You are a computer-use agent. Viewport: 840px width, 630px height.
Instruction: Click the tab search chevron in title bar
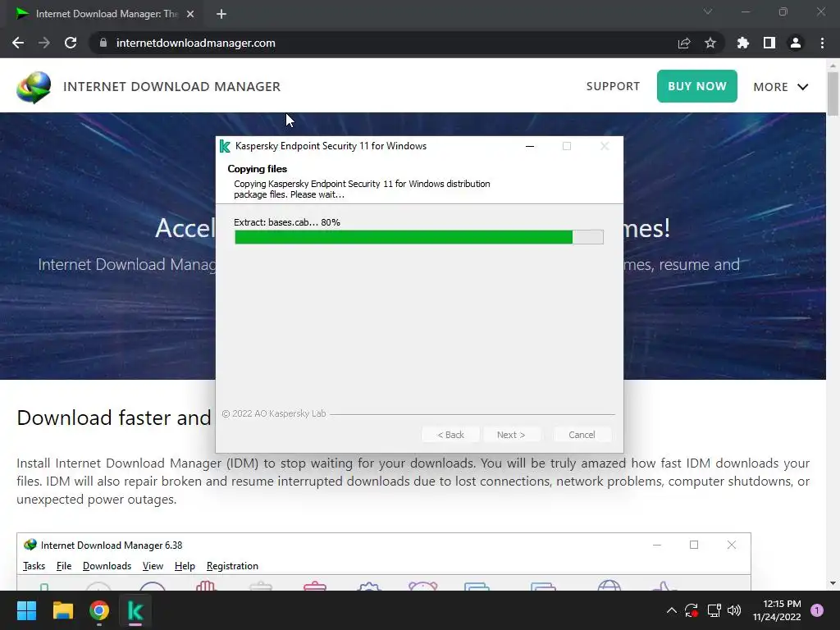coord(708,11)
